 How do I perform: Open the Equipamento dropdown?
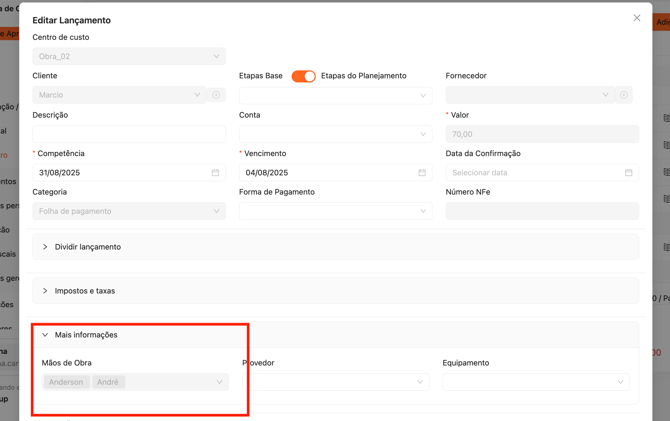536,382
